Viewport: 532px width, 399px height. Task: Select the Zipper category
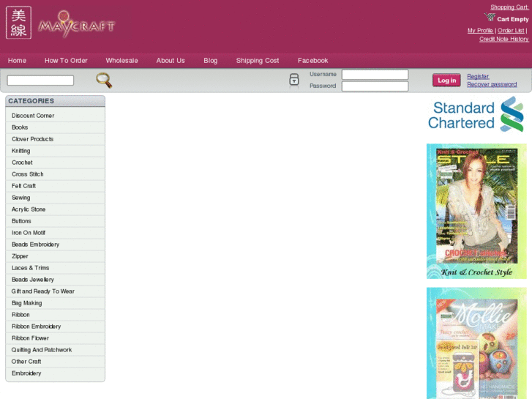(56, 256)
